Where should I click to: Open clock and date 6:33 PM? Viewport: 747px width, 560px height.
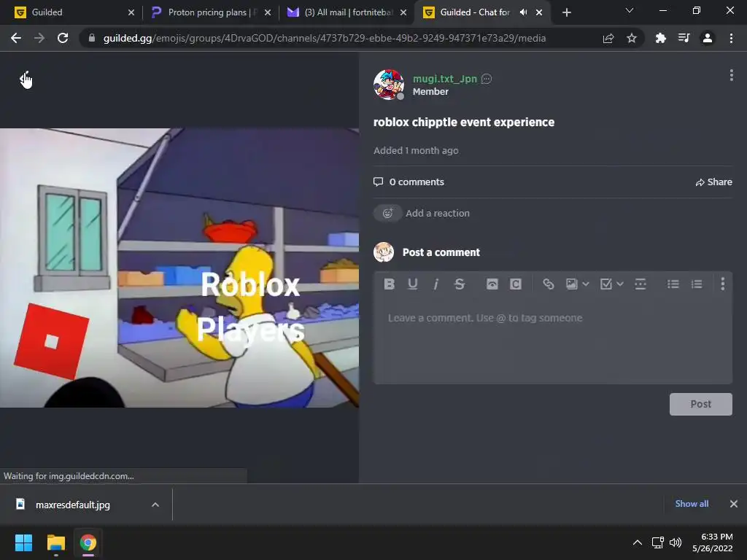pos(713,542)
